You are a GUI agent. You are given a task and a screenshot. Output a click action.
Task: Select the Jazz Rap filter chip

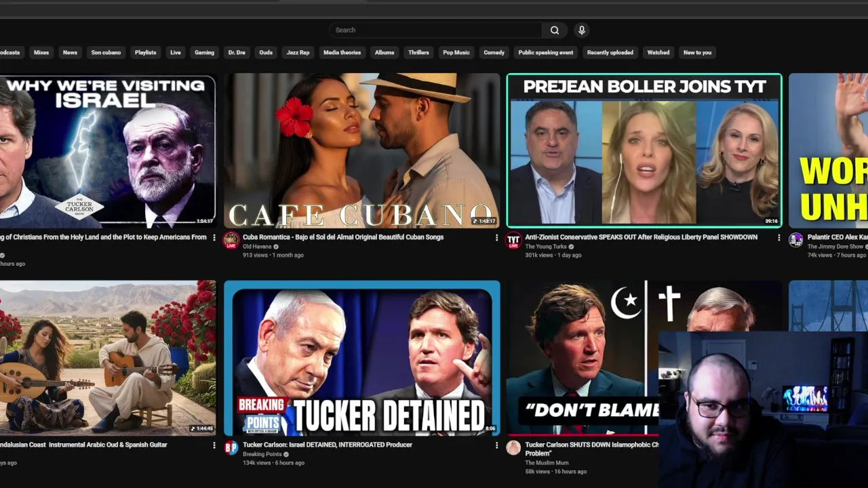(298, 52)
